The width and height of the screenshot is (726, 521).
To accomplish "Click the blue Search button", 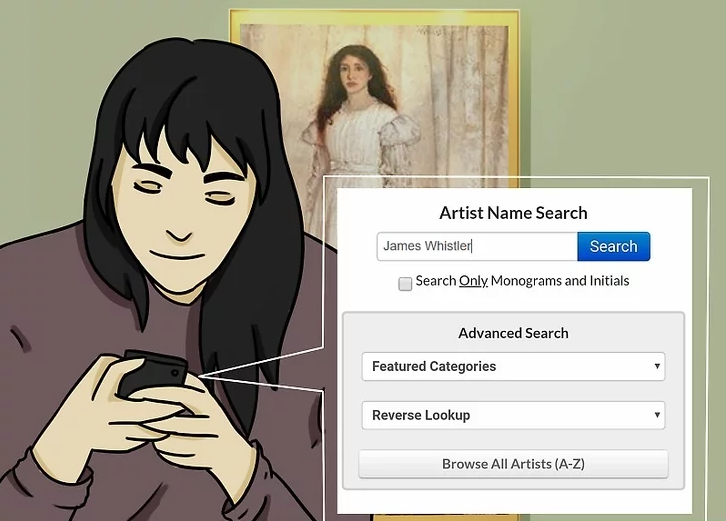I will coord(613,246).
